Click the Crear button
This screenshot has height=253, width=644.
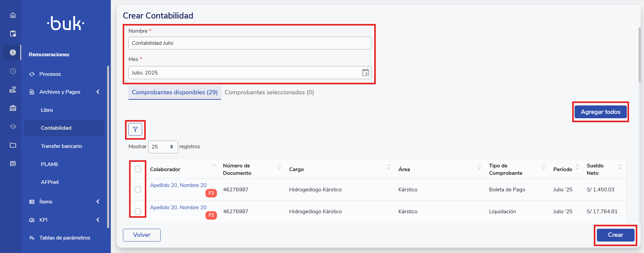click(615, 235)
